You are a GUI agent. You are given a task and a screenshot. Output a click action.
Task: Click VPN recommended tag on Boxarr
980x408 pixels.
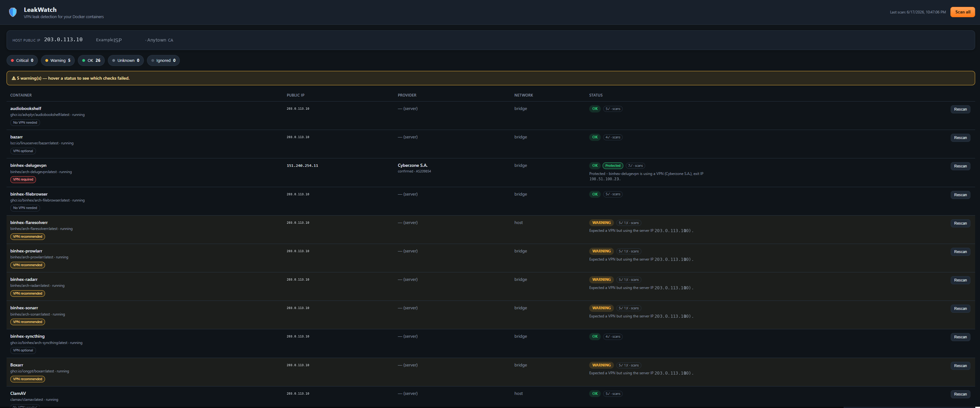point(28,379)
